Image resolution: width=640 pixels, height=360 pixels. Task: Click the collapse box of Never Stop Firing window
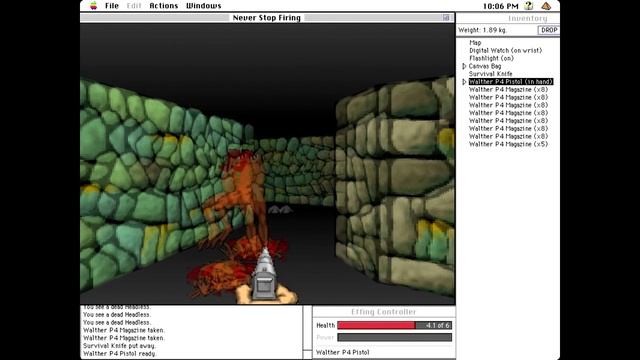click(446, 18)
